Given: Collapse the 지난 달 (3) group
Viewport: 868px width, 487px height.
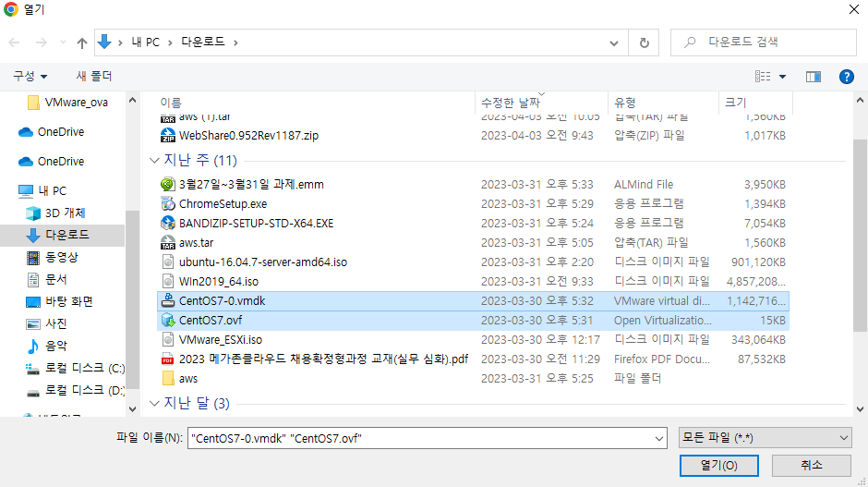Looking at the screenshot, I should [154, 403].
